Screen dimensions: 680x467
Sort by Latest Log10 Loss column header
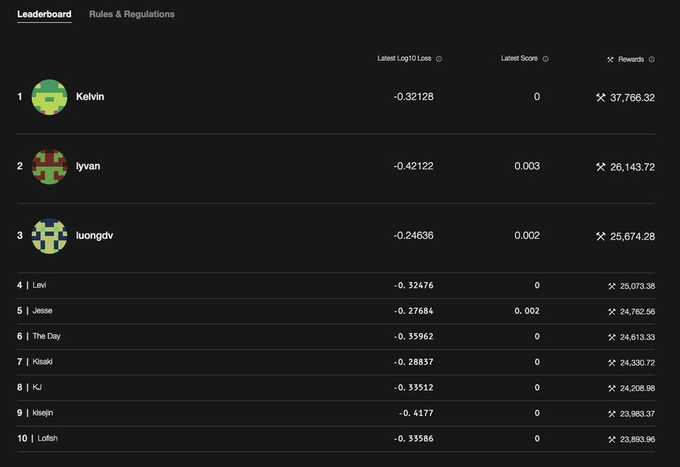[x=404, y=59]
